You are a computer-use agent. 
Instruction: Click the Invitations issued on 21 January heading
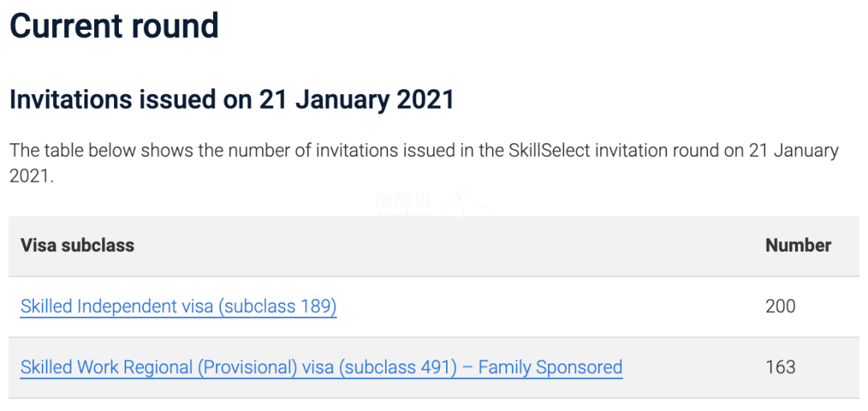[x=231, y=100]
